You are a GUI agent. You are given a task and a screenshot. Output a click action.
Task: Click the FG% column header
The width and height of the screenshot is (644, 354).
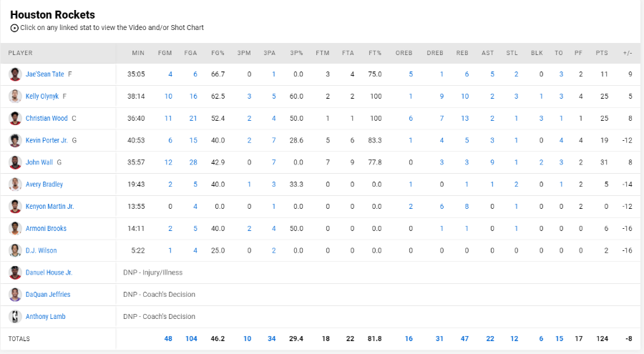(x=218, y=53)
